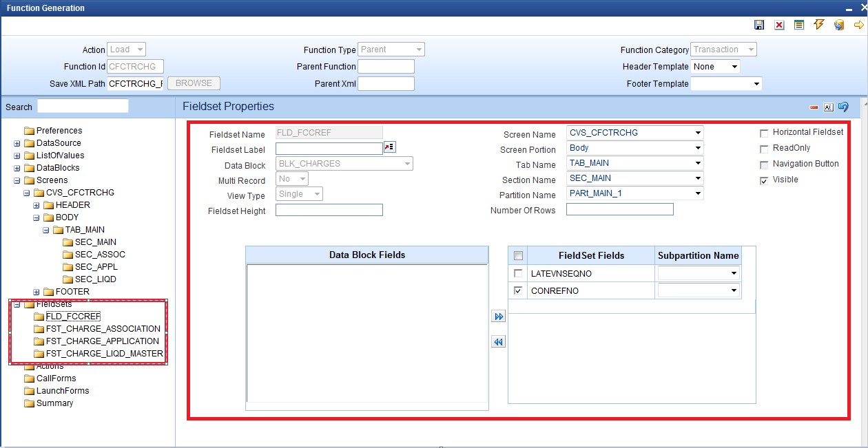
Task: Enable the Horizontal Fieldset checkbox
Action: tap(764, 133)
